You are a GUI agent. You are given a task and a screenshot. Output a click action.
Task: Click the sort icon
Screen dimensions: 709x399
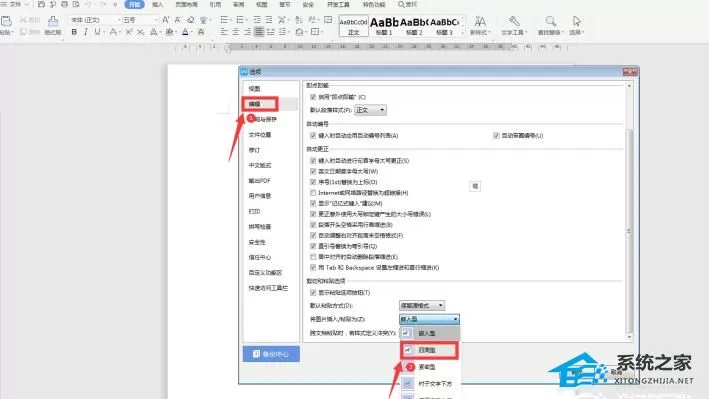(x=298, y=20)
